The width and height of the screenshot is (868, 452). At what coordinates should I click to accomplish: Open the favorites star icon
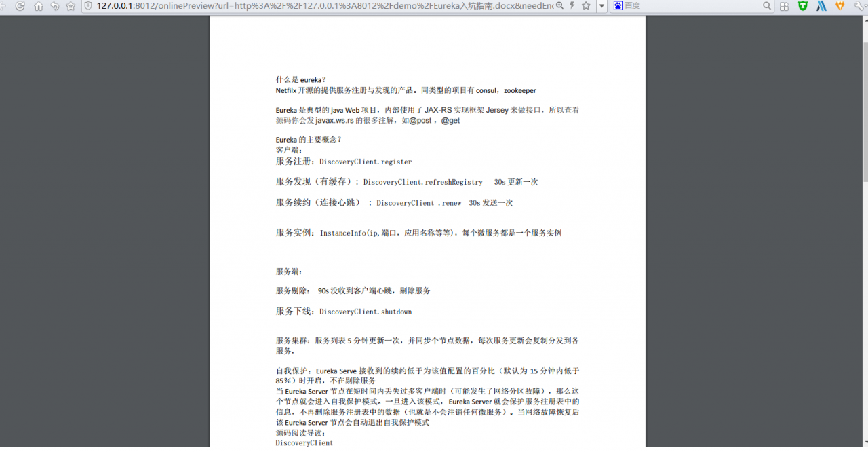coord(71,5)
